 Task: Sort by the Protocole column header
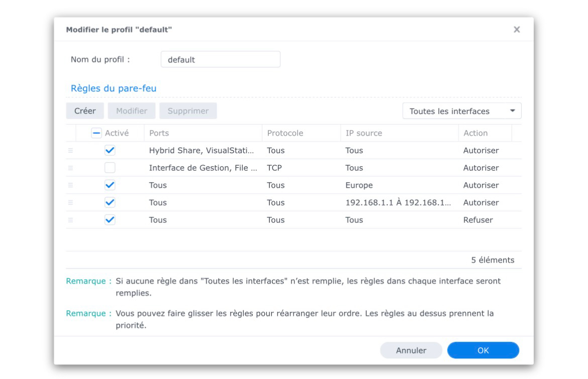pyautogui.click(x=300, y=133)
